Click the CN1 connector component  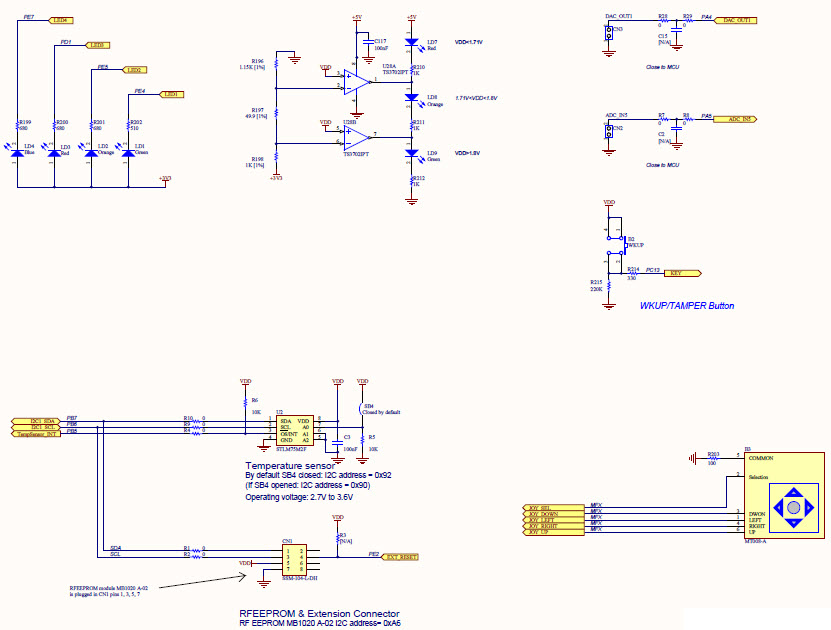[x=294, y=558]
